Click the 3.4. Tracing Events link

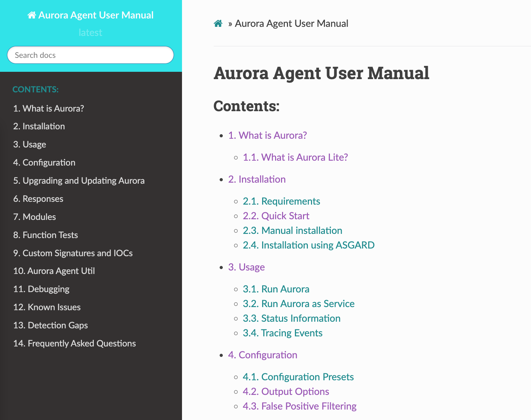pyautogui.click(x=282, y=333)
